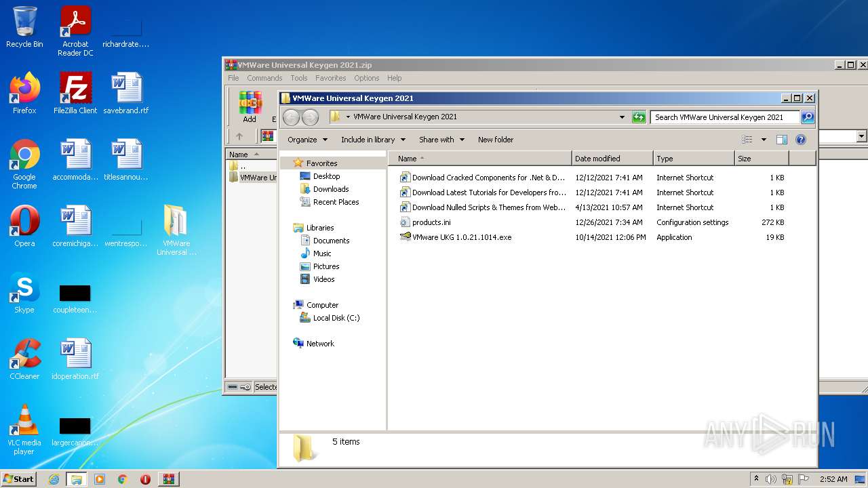The height and width of the screenshot is (488, 868).
Task: Sort by Size column header
Action: coord(762,159)
